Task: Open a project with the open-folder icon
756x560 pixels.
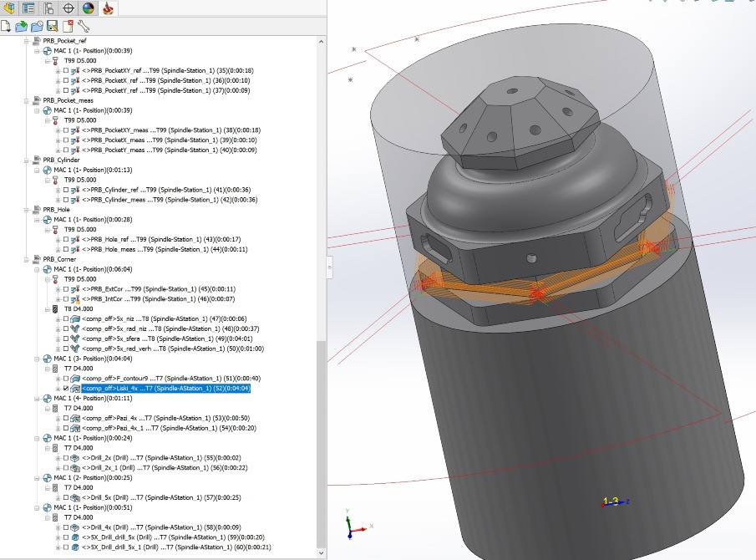Action: [x=22, y=26]
